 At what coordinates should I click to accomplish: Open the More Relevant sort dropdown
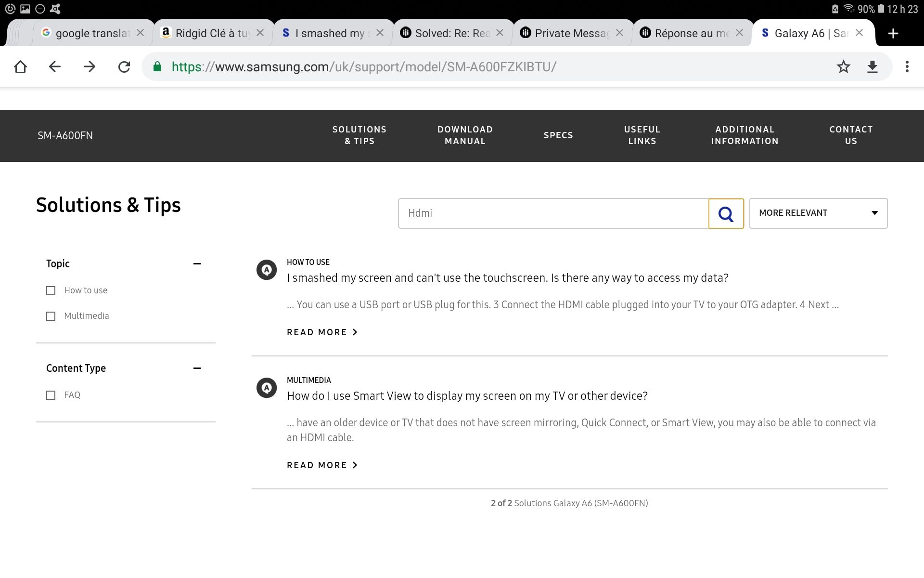point(818,213)
